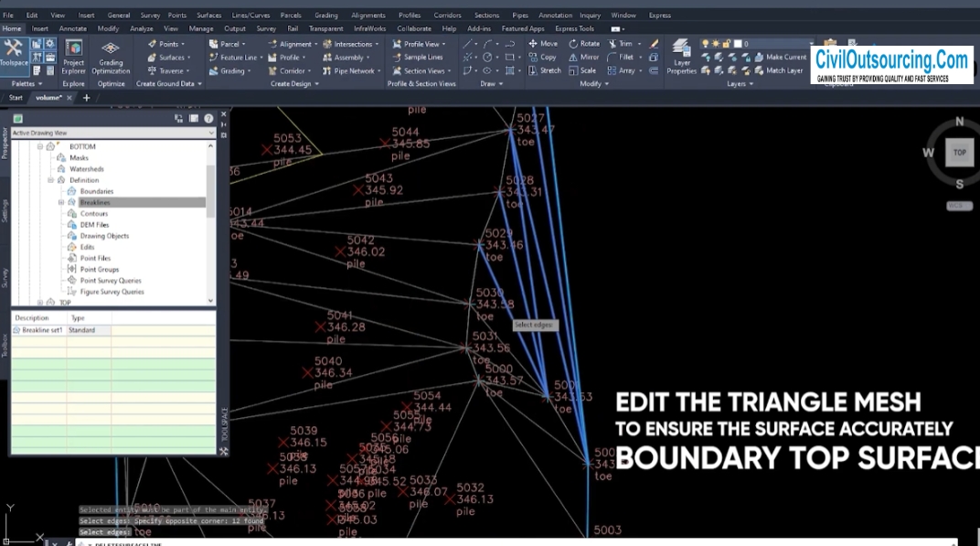Select the Stretch tool

(544, 70)
